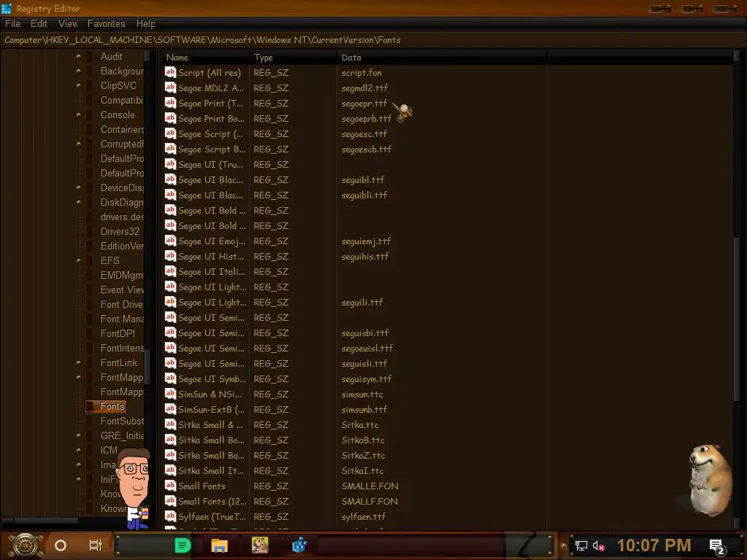The image size is (747, 560).
Task: Sort values by the Name column header
Action: click(x=205, y=58)
